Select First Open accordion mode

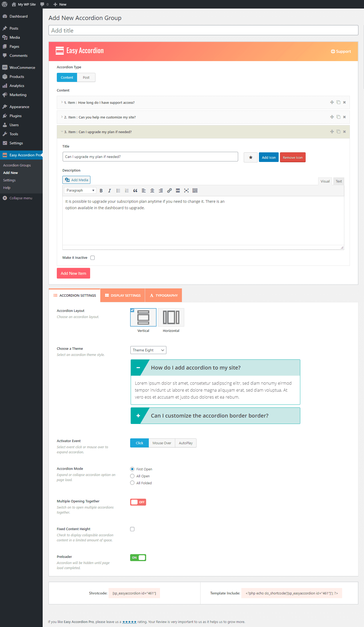click(132, 469)
